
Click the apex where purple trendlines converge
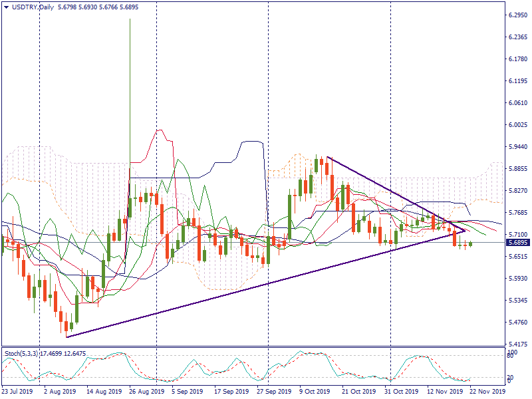tap(465, 231)
